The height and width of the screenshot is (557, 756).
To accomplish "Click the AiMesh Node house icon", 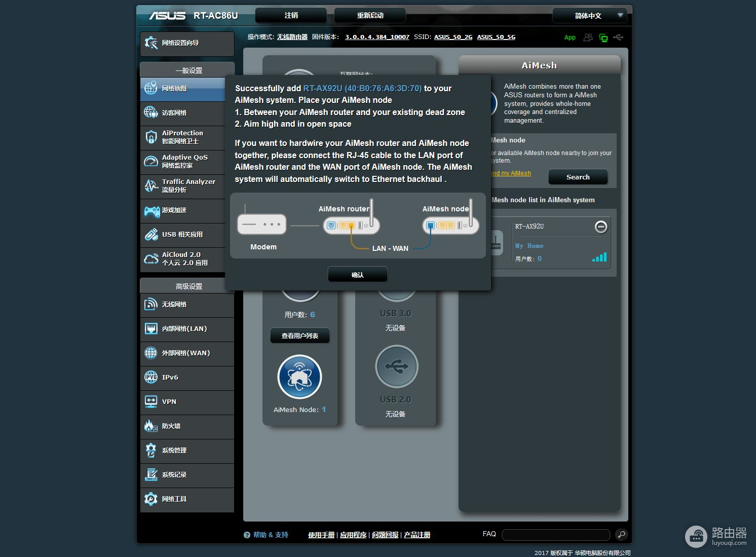I will pyautogui.click(x=299, y=377).
